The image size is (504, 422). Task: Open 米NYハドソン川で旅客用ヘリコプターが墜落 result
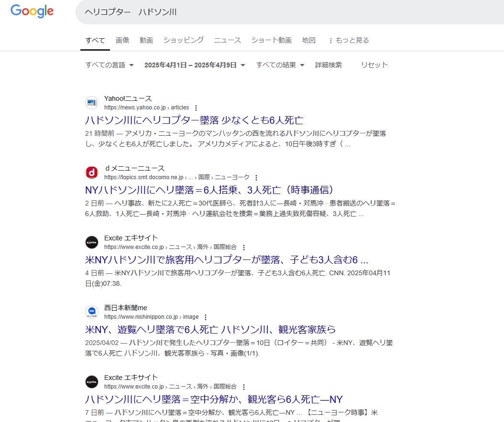(227, 260)
